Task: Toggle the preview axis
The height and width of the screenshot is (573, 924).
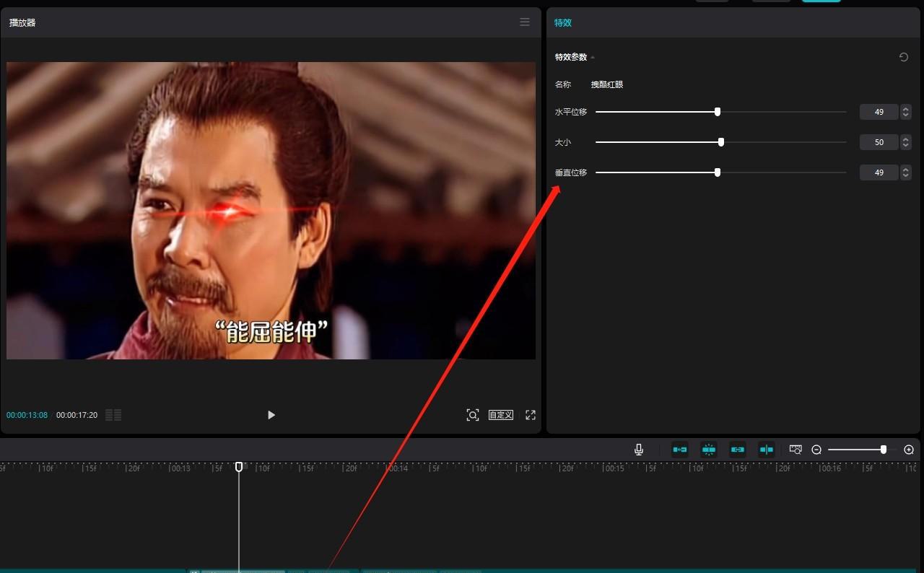Action: tap(767, 450)
